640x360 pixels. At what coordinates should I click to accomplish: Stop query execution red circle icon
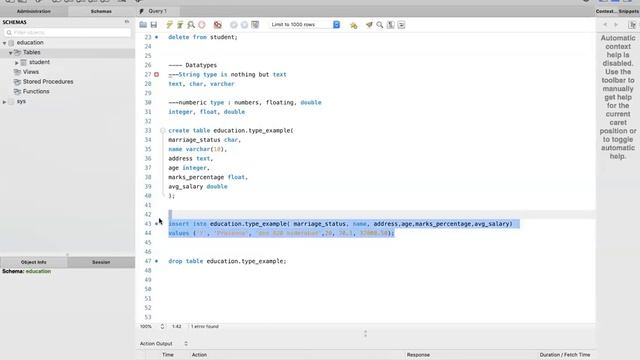202,25
